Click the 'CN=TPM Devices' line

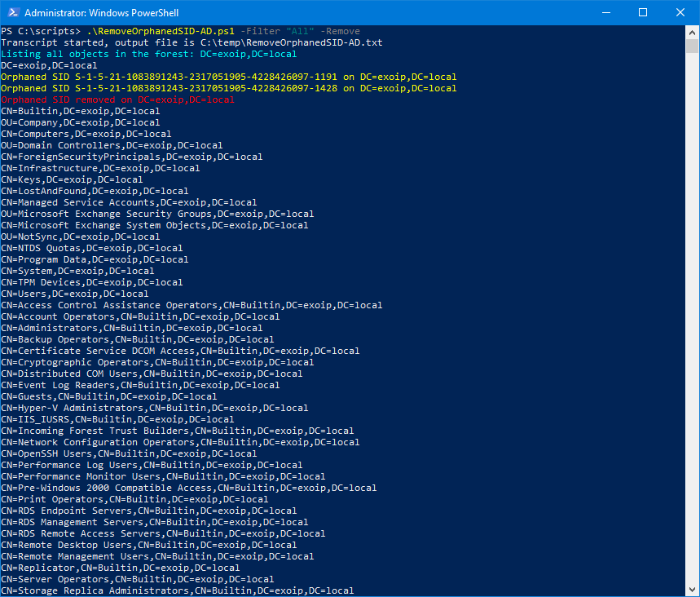(x=91, y=282)
